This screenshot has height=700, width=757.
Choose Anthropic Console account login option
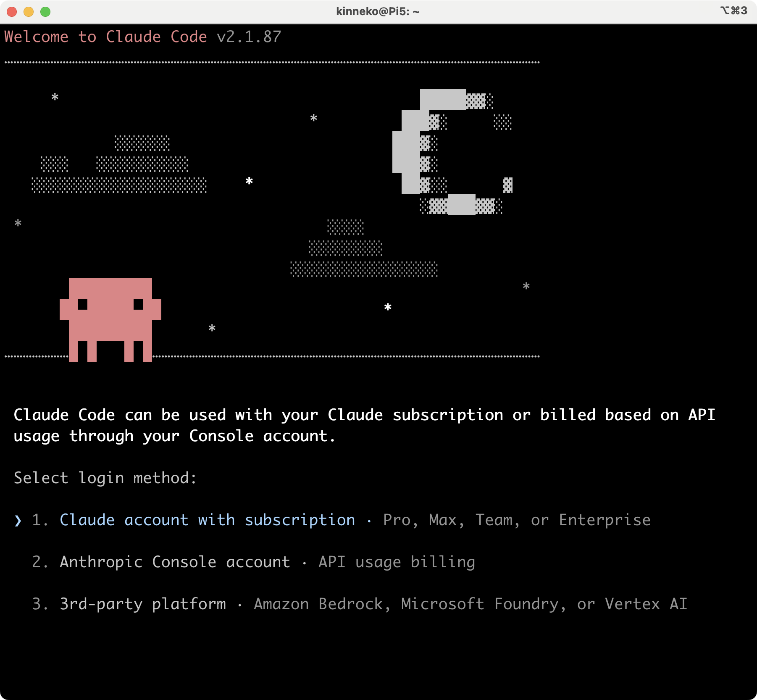pyautogui.click(x=175, y=562)
